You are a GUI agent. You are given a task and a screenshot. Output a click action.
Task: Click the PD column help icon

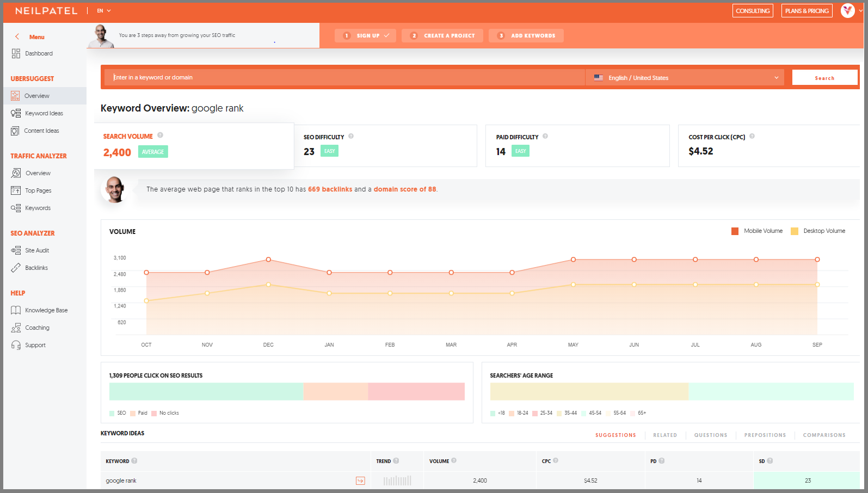point(662,461)
